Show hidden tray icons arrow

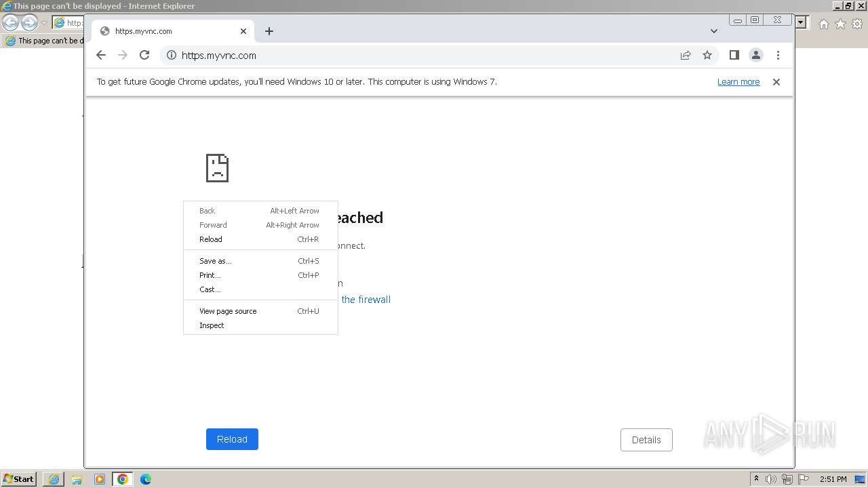756,479
